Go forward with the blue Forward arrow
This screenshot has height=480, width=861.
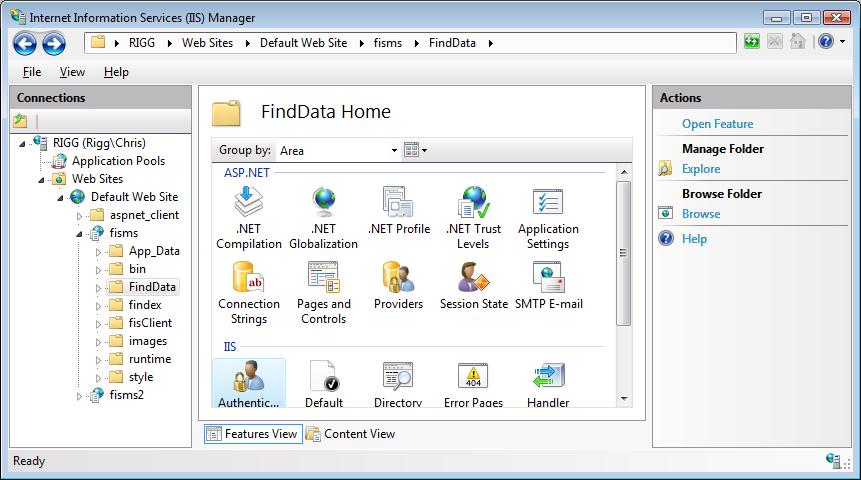54,43
